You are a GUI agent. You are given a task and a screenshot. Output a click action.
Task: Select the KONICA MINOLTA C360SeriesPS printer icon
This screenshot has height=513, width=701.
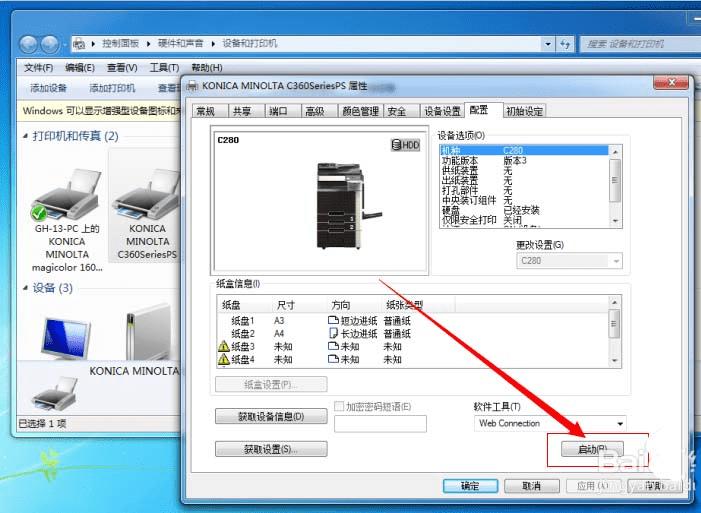[147, 195]
